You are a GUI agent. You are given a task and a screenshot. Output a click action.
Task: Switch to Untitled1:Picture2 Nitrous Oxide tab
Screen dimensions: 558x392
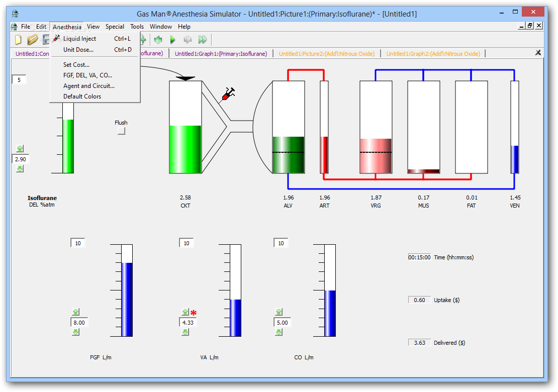tap(327, 54)
